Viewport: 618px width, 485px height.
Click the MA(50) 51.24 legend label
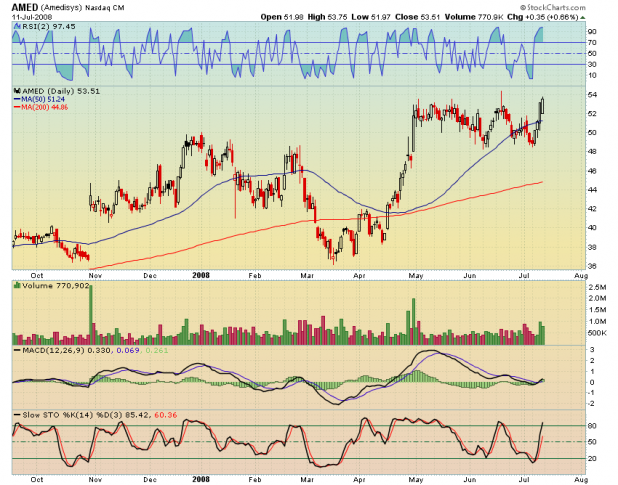coord(43,99)
